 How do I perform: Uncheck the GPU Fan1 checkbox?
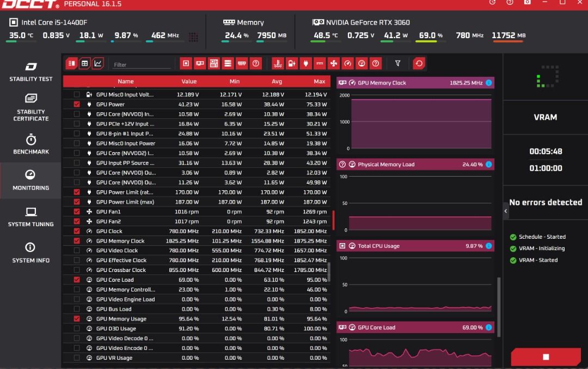[x=77, y=211]
